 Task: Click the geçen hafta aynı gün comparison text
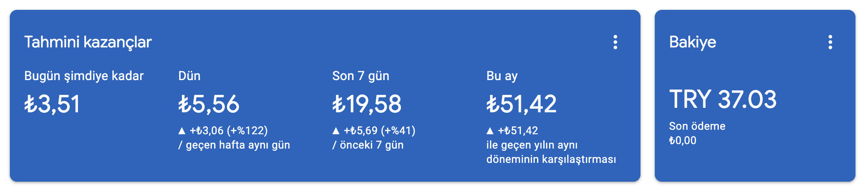pos(234,145)
